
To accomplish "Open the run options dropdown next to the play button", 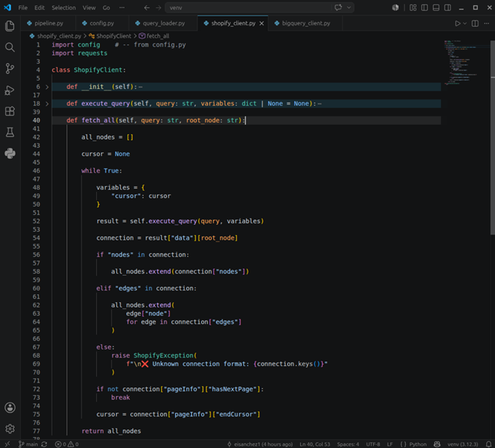I will (464, 24).
